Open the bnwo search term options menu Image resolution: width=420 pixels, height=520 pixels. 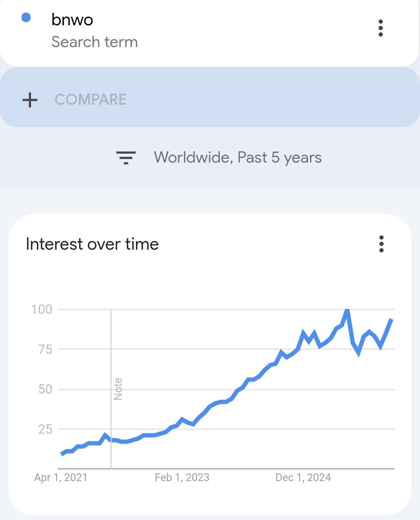[380, 28]
